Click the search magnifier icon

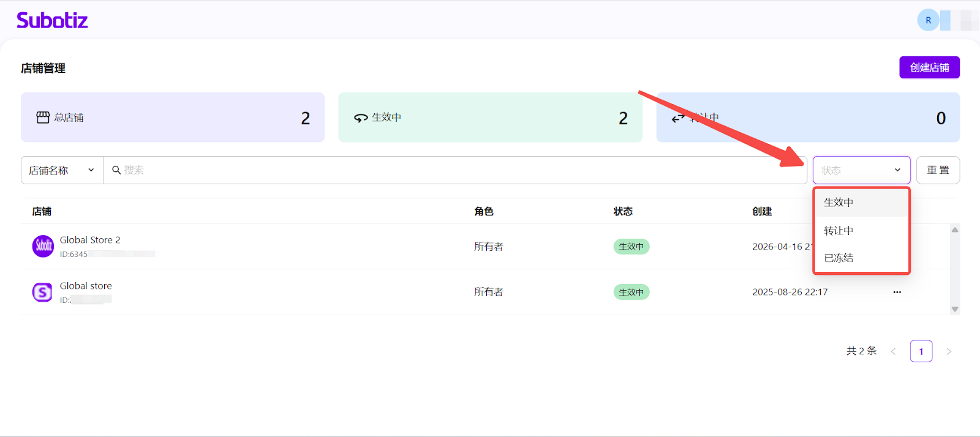click(116, 170)
